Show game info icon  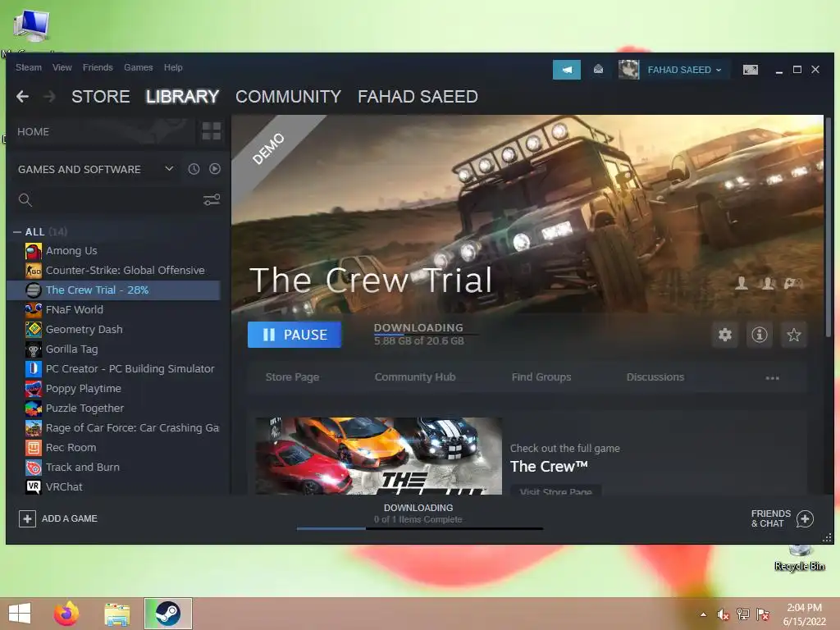point(759,335)
